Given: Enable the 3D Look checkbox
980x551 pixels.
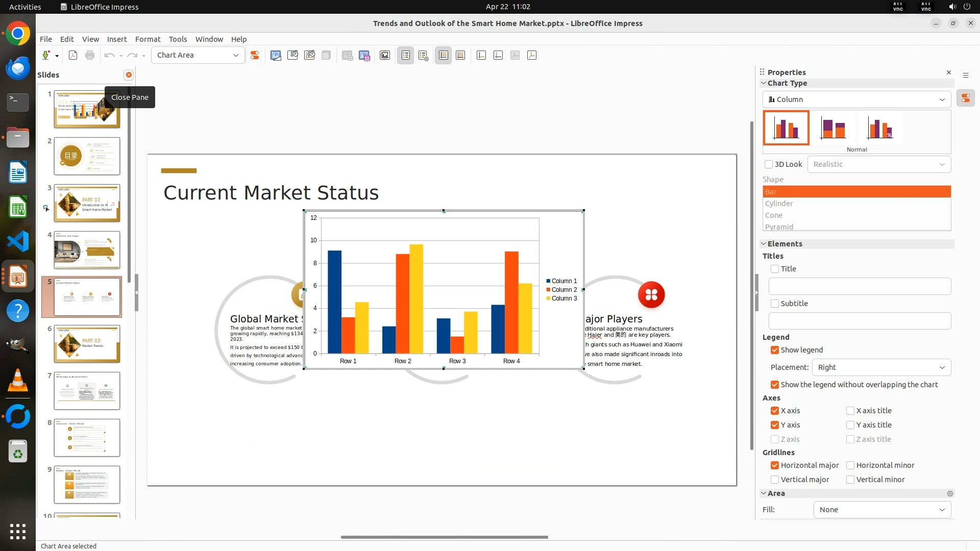Looking at the screenshot, I should [769, 164].
